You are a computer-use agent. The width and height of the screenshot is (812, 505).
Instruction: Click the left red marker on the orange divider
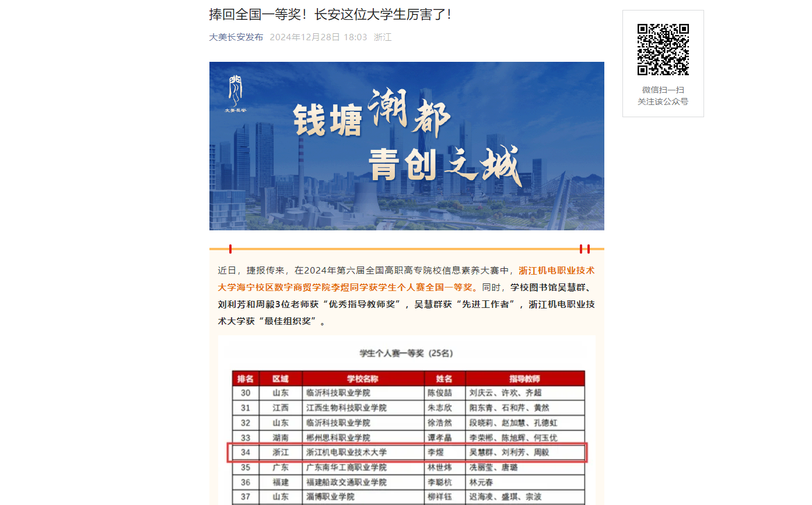(x=230, y=249)
